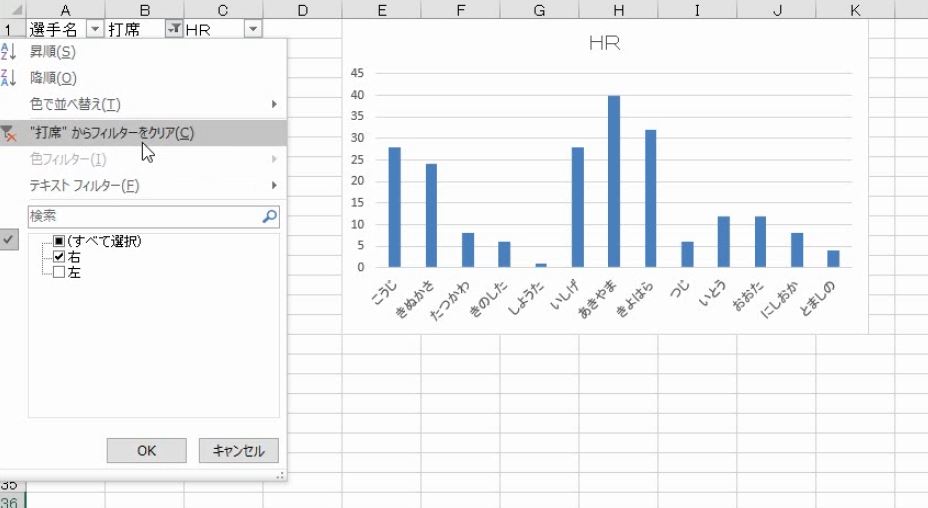Click the きぬかさ bar in chart
The width and height of the screenshot is (928, 508).
coord(431,216)
